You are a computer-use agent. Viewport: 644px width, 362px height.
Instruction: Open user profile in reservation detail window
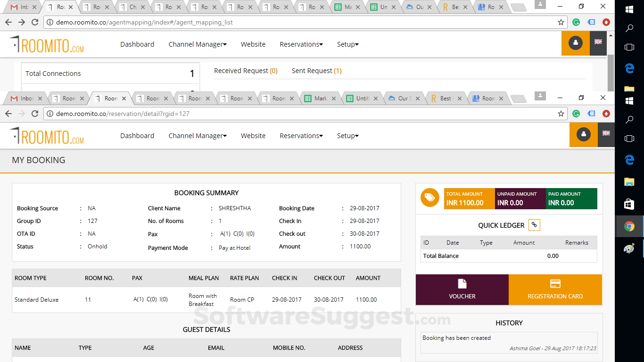(584, 134)
